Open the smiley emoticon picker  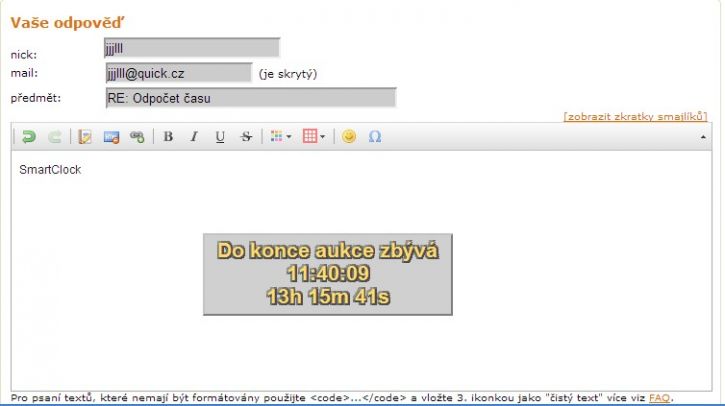[349, 136]
